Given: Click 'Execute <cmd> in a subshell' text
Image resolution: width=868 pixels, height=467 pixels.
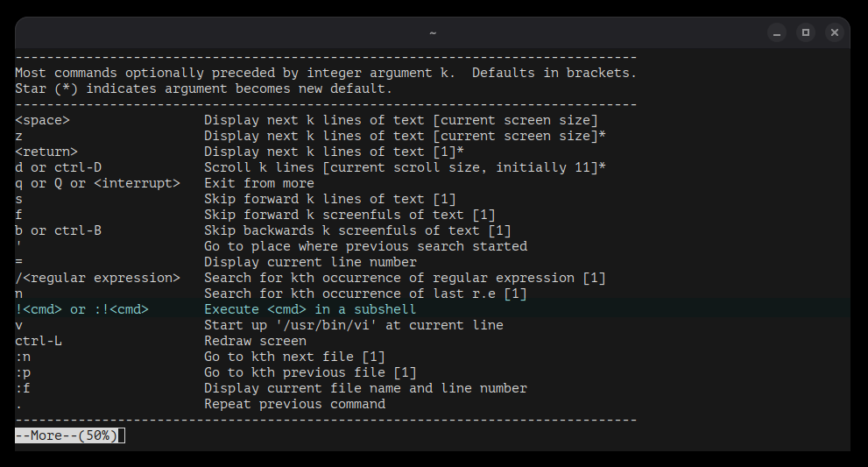Looking at the screenshot, I should tap(310, 309).
